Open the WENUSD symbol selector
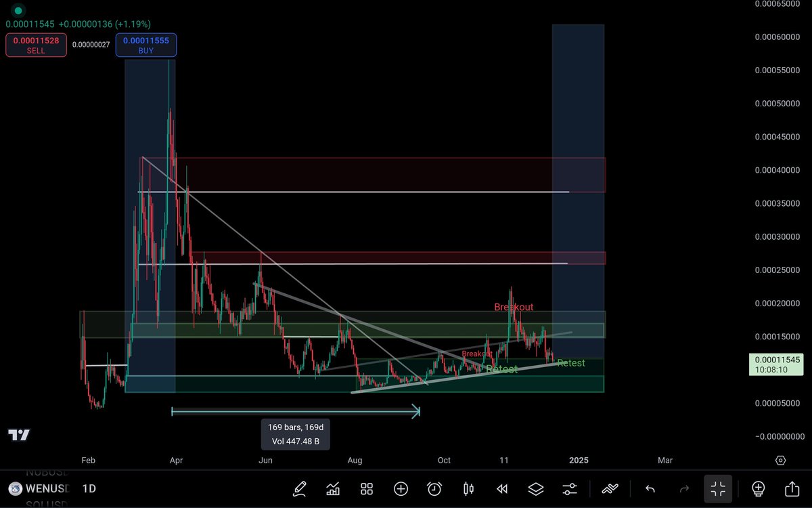Image resolution: width=812 pixels, height=508 pixels. click(x=47, y=488)
